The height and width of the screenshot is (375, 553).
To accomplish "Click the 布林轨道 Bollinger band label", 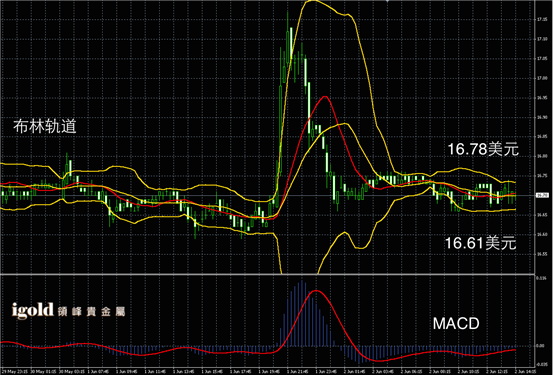I will (x=45, y=126).
